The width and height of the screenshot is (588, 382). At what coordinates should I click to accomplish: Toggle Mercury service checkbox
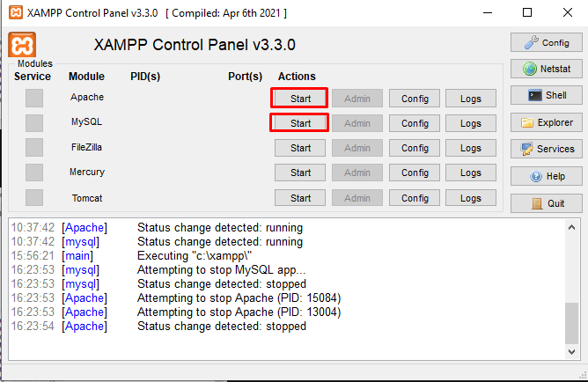(x=34, y=173)
